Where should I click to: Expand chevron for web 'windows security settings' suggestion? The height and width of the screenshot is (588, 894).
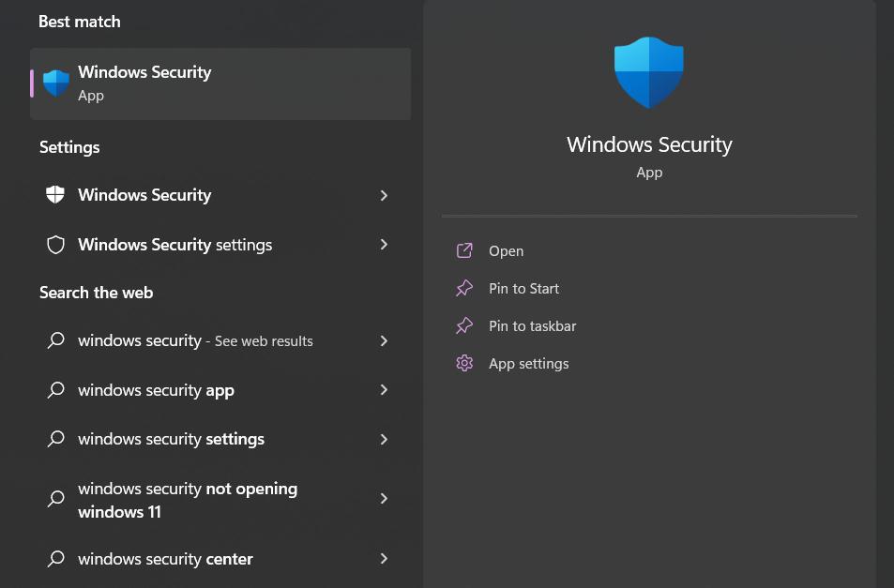coord(384,439)
